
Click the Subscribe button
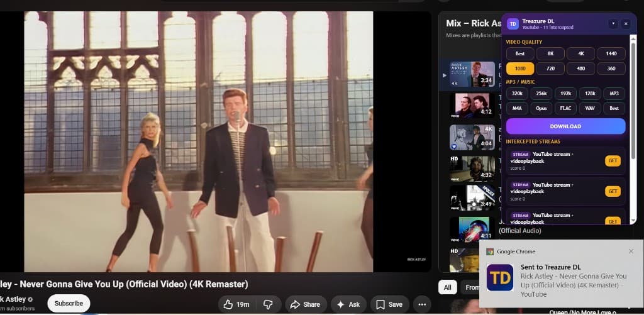coord(69,304)
